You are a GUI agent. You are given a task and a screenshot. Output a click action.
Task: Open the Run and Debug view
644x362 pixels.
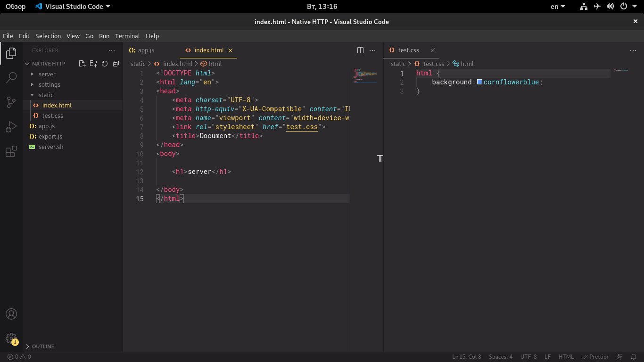tap(11, 127)
